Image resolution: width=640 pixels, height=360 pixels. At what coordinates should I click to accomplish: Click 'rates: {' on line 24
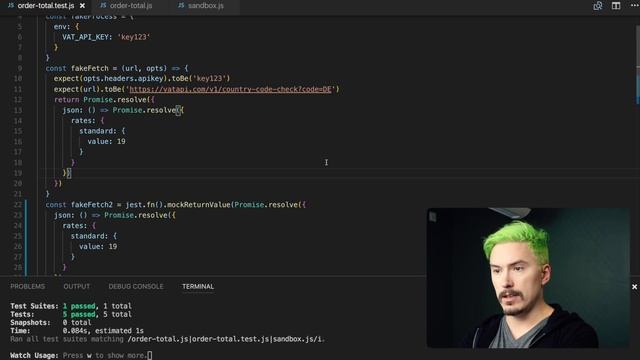(79, 225)
